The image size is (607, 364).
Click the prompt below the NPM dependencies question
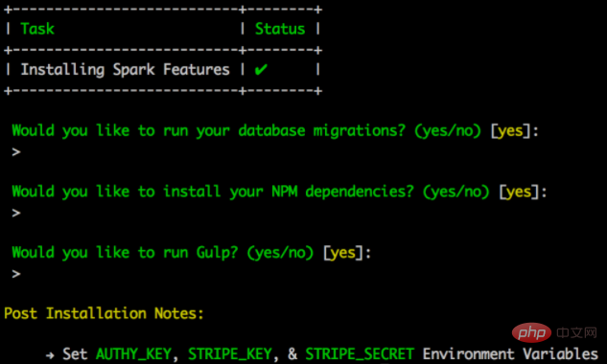tap(16, 213)
